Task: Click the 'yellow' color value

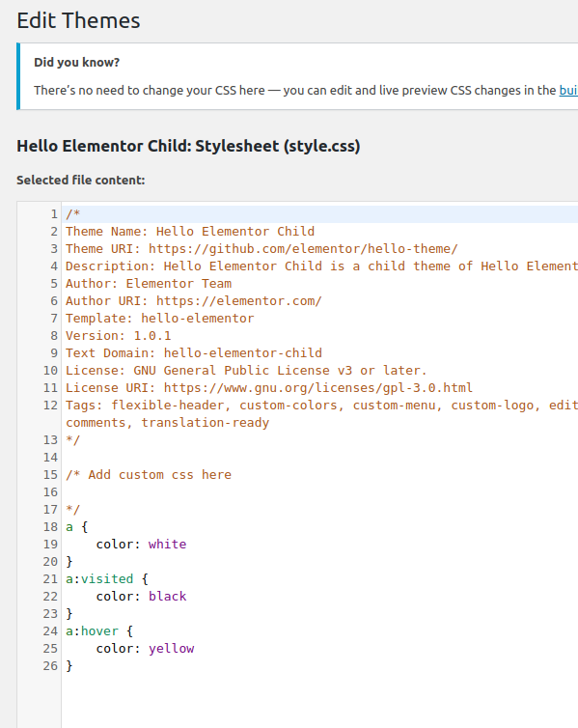Action: coord(171,649)
